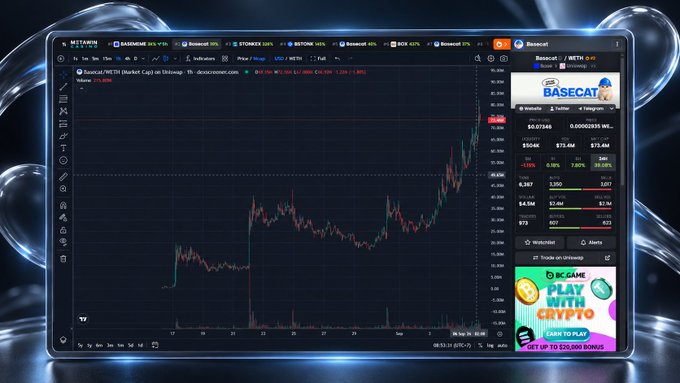Switch chart to MCap mode

click(259, 59)
